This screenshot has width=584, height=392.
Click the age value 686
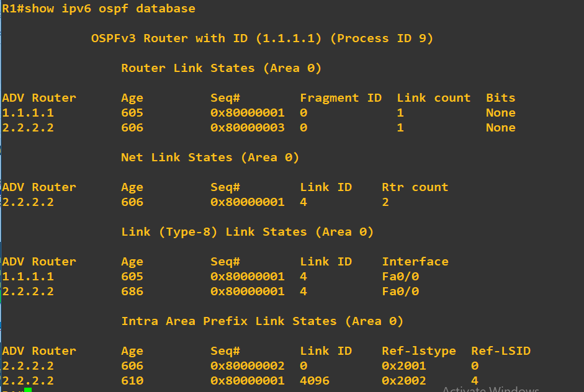[x=132, y=292]
